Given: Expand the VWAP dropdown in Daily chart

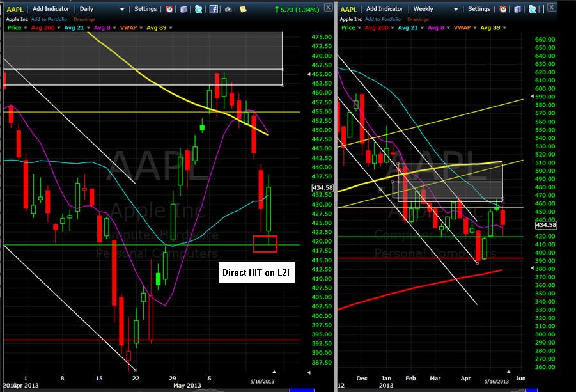Looking at the screenshot, I should [x=141, y=28].
